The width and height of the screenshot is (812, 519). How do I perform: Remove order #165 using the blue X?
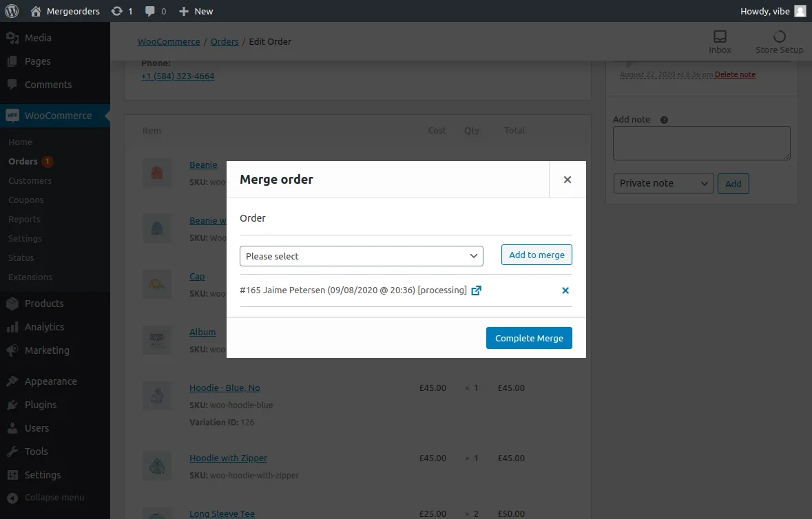pos(565,290)
